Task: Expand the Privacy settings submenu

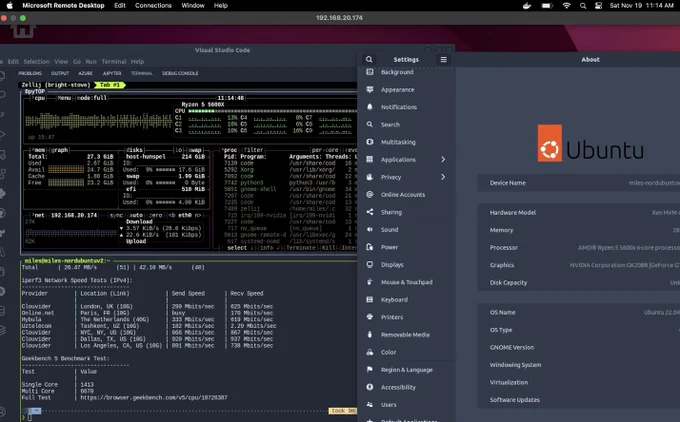Action: point(443,177)
